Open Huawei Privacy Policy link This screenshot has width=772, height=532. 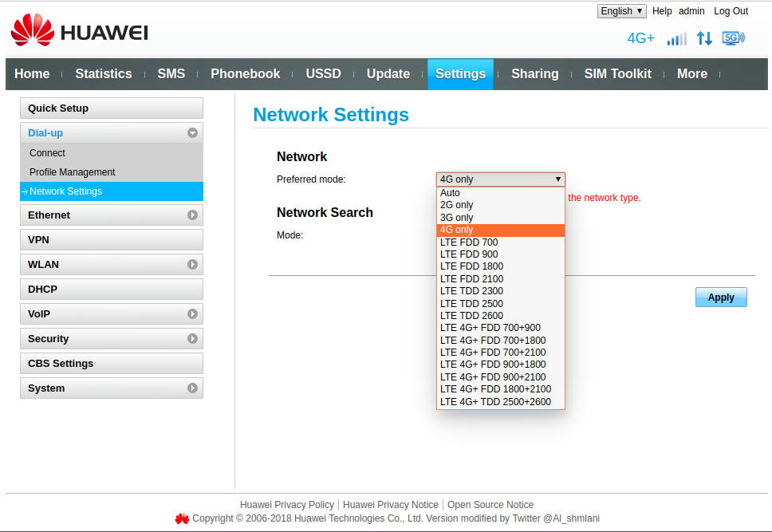pyautogui.click(x=286, y=504)
